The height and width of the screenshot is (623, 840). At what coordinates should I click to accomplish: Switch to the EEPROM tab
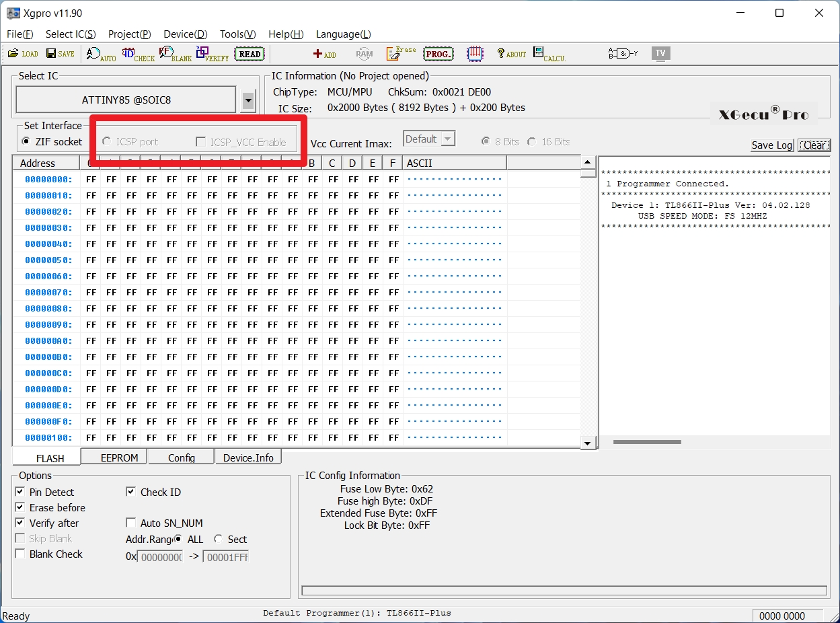point(119,457)
